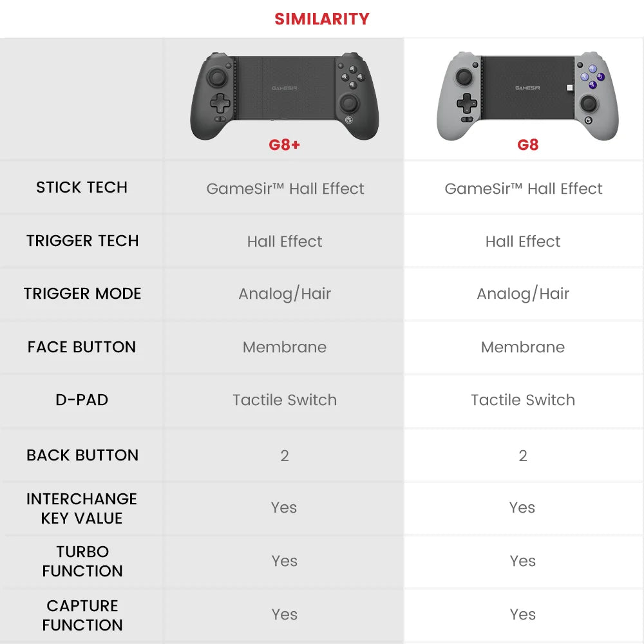Viewport: 644px width, 644px height.
Task: Select the red G8 model name
Action: (x=527, y=144)
